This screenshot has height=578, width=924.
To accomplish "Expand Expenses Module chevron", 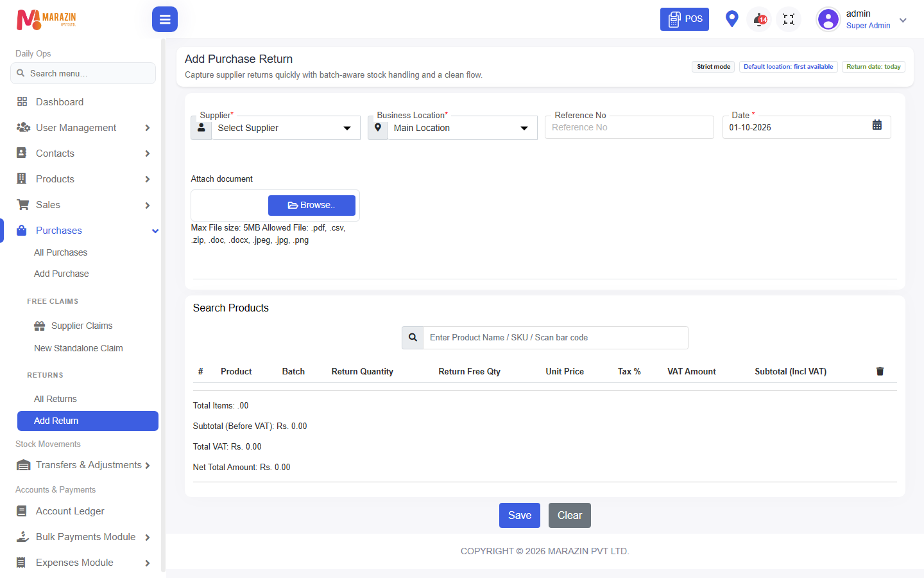I will click(148, 563).
